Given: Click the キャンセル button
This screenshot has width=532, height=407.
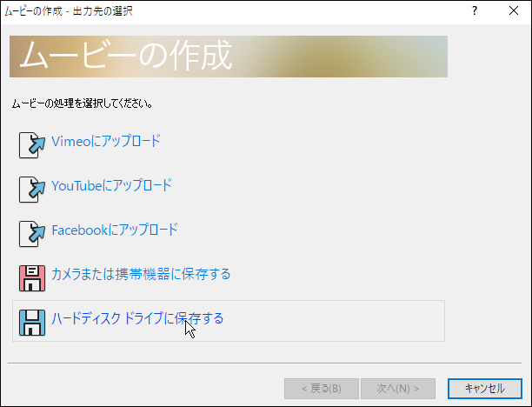Looking at the screenshot, I should (485, 389).
